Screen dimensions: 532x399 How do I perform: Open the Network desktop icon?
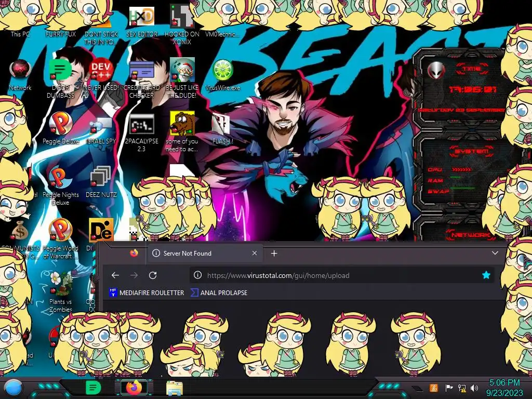(20, 70)
